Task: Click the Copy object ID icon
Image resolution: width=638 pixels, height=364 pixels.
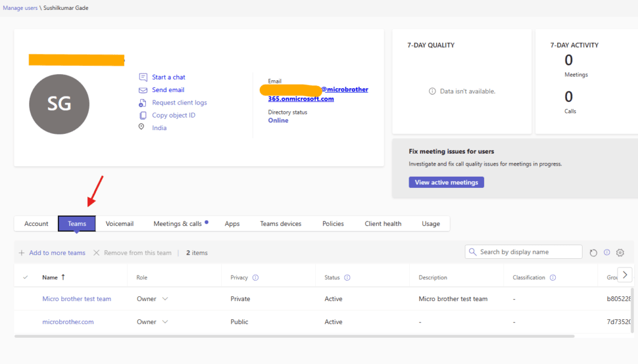Action: click(143, 115)
